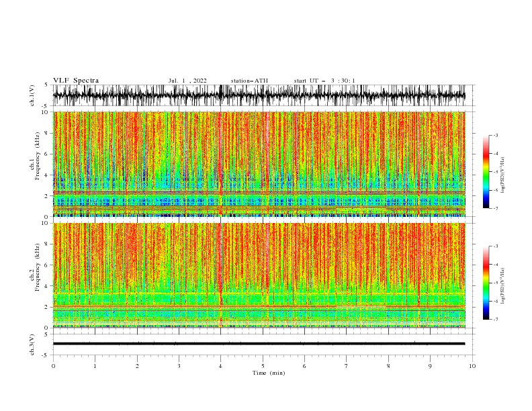Click the upper PSD color bar
This screenshot has height=411, width=532.
[x=486, y=172]
